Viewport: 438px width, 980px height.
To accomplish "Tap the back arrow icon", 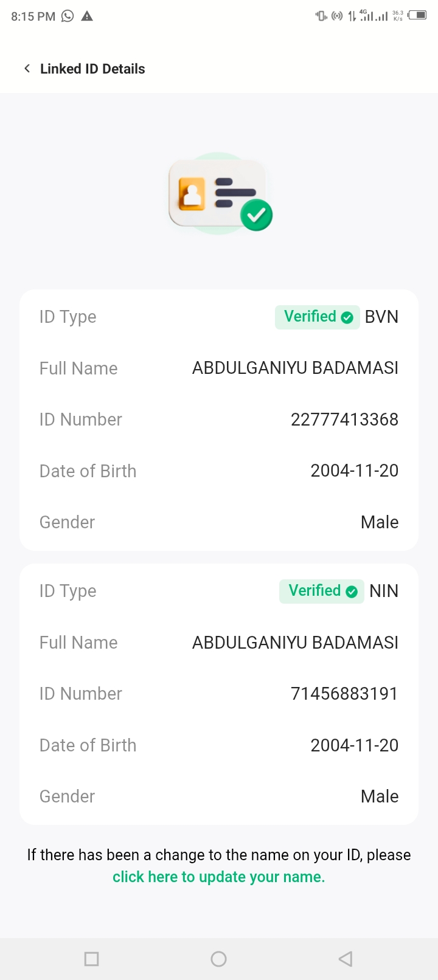I will coord(27,69).
